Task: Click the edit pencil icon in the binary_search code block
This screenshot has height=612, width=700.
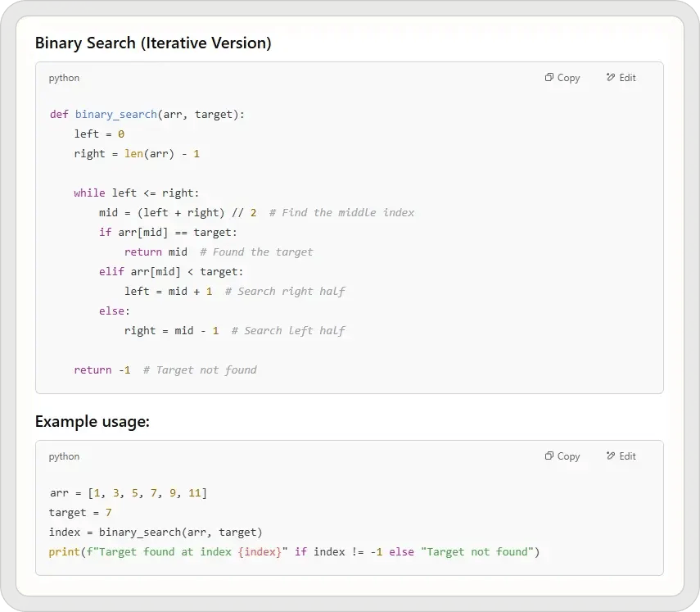Action: pos(610,77)
